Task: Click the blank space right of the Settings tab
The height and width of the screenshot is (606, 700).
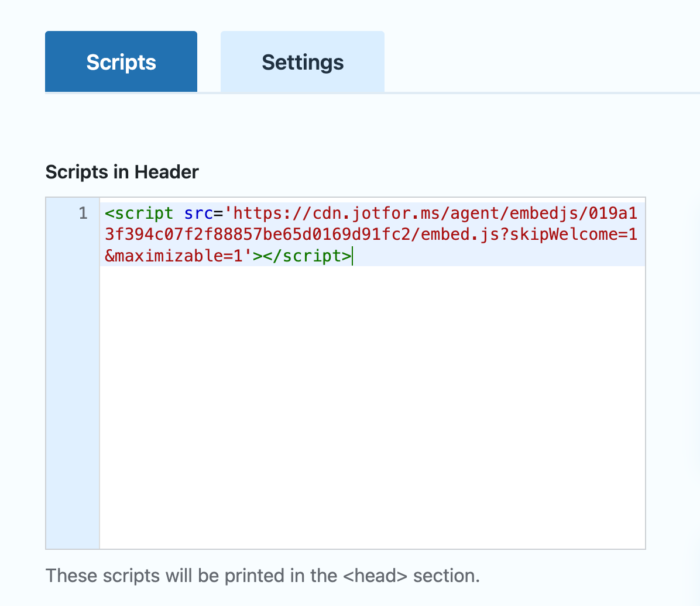Action: pyautogui.click(x=527, y=61)
